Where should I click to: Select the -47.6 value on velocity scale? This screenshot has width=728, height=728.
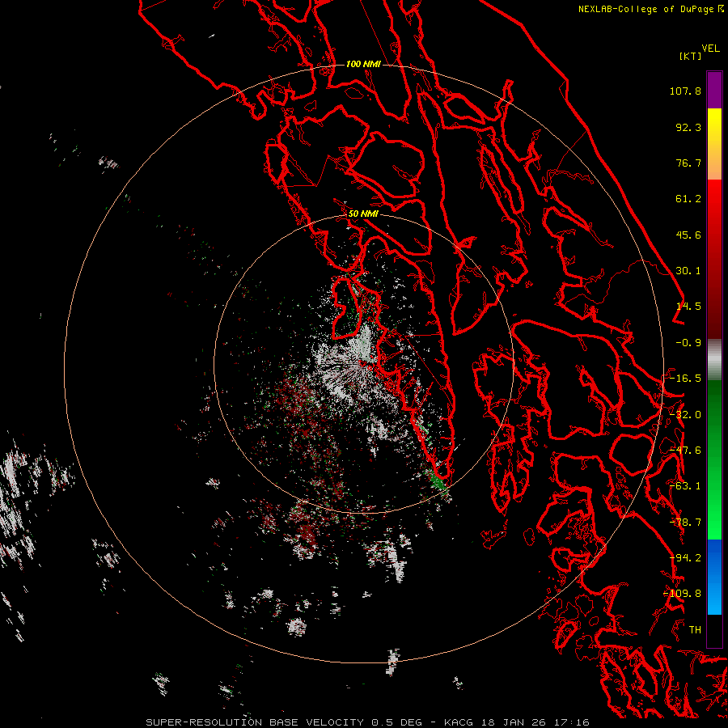pyautogui.click(x=685, y=451)
